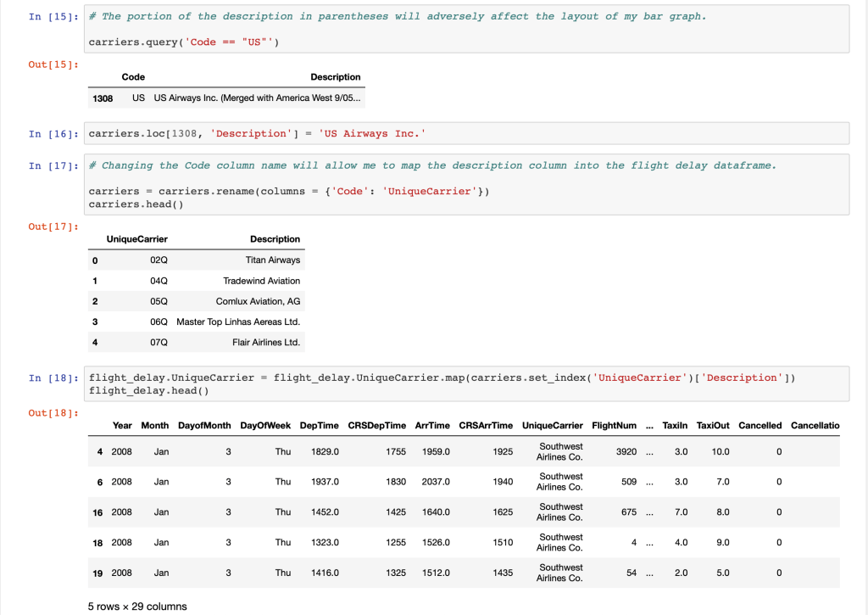Click the row index 1308
The height and width of the screenshot is (615, 868).
[103, 98]
